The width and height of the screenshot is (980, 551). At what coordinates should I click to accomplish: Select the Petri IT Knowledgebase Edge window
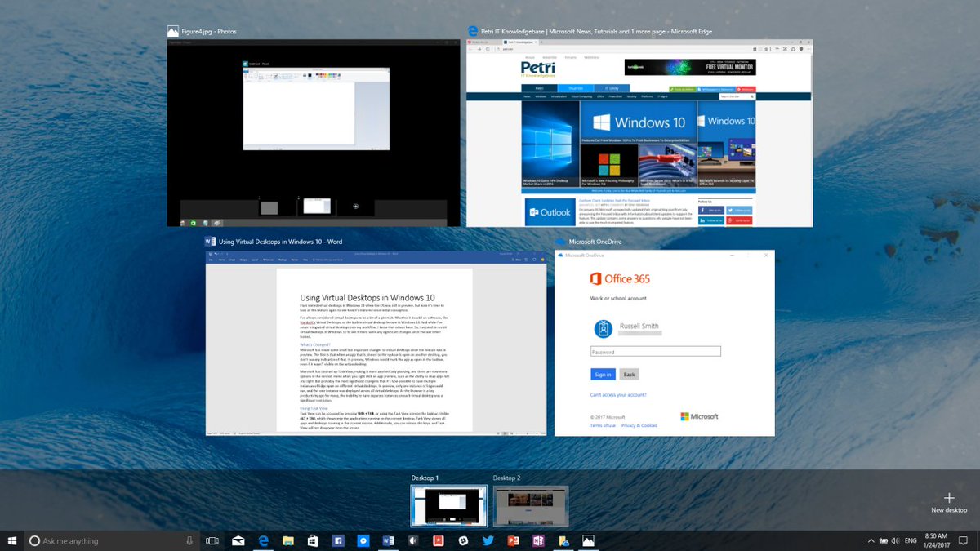639,133
